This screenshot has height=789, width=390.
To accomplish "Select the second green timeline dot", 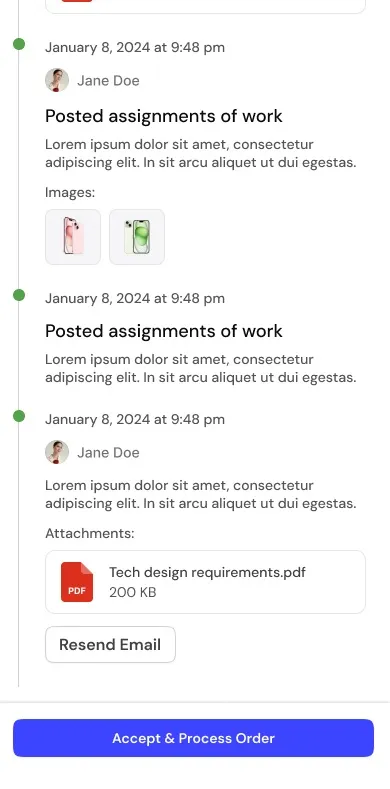I will point(19,295).
